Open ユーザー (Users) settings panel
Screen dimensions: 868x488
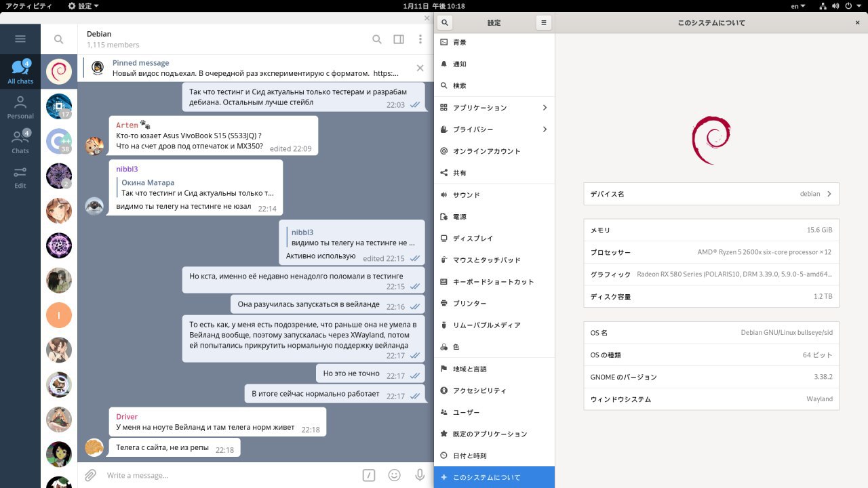pyautogui.click(x=494, y=412)
